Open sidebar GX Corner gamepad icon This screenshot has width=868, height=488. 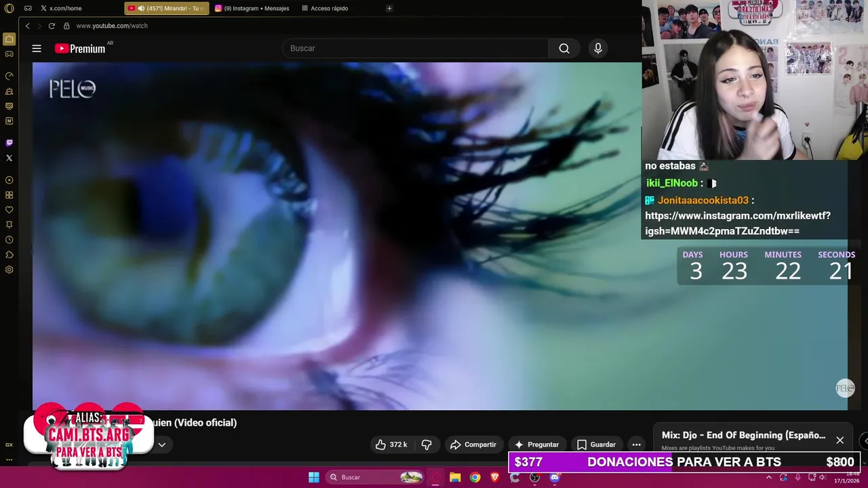[x=9, y=54]
